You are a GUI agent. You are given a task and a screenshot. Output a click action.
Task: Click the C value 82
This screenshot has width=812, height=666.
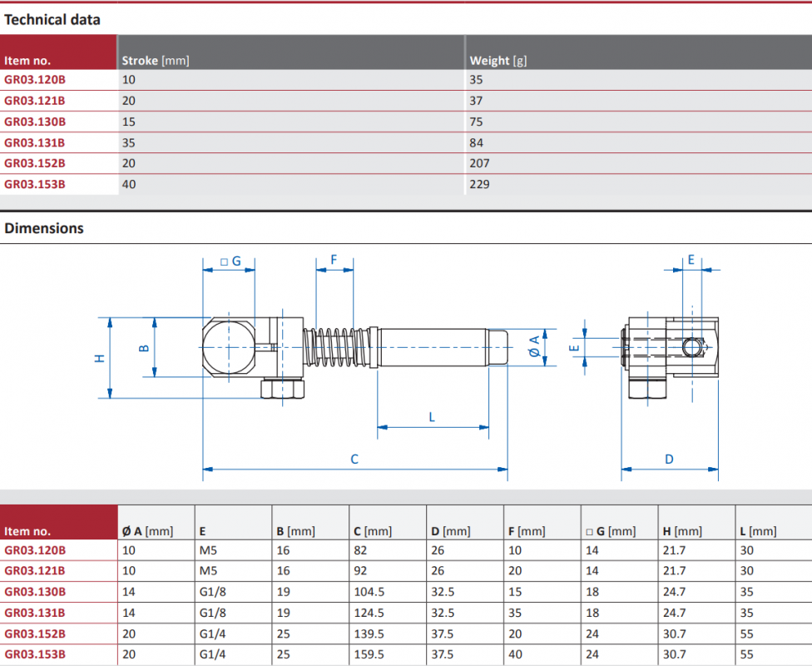click(x=360, y=550)
